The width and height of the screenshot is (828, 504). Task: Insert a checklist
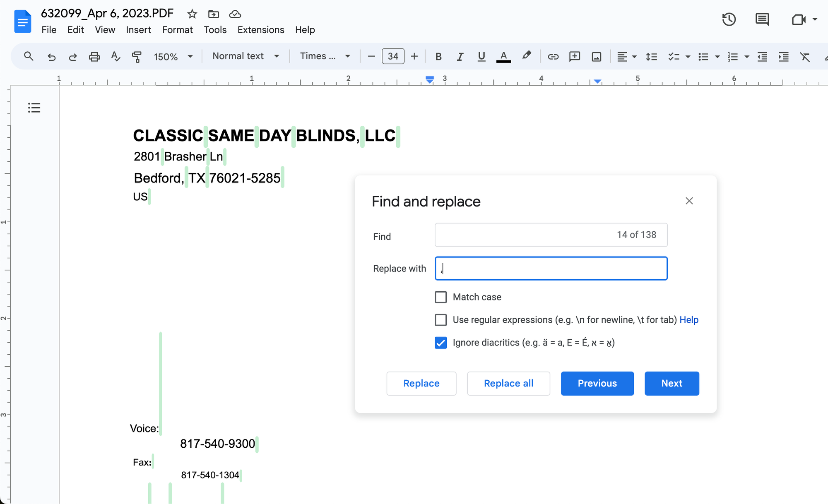(674, 57)
